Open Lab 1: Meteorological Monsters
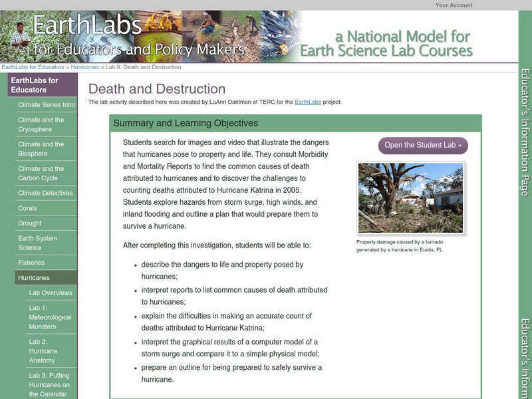Screen dimensions: 532x399 click(52, 317)
